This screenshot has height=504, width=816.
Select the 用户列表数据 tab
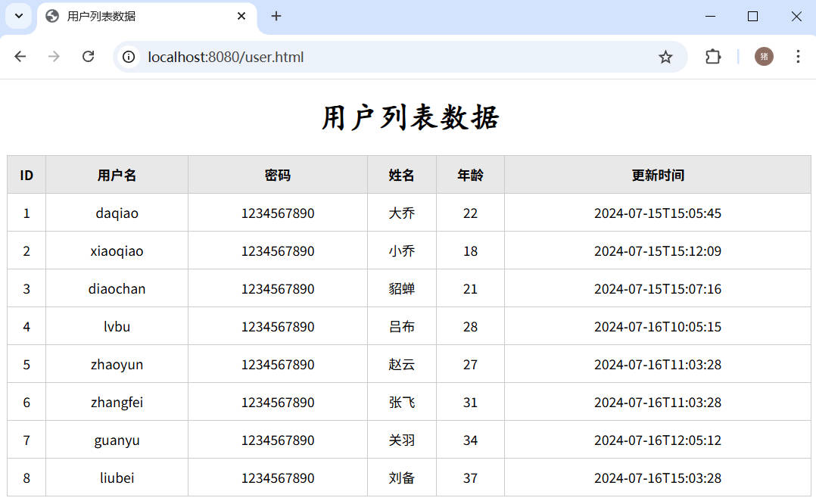point(136,16)
